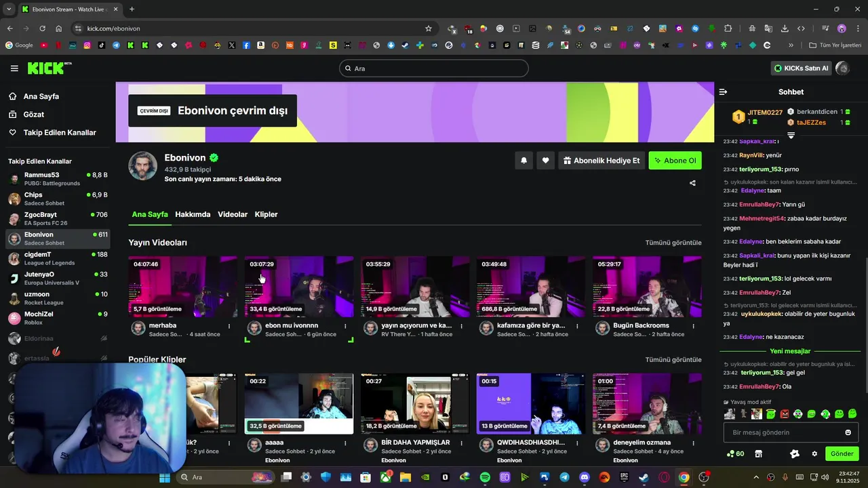Open the cigdemT followed channel
The height and width of the screenshot is (488, 868).
tap(58, 258)
